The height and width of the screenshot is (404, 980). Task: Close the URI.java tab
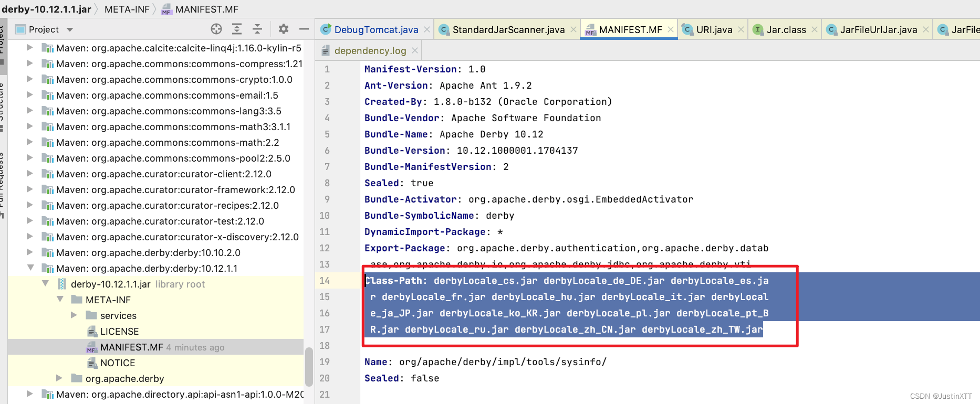pos(741,30)
